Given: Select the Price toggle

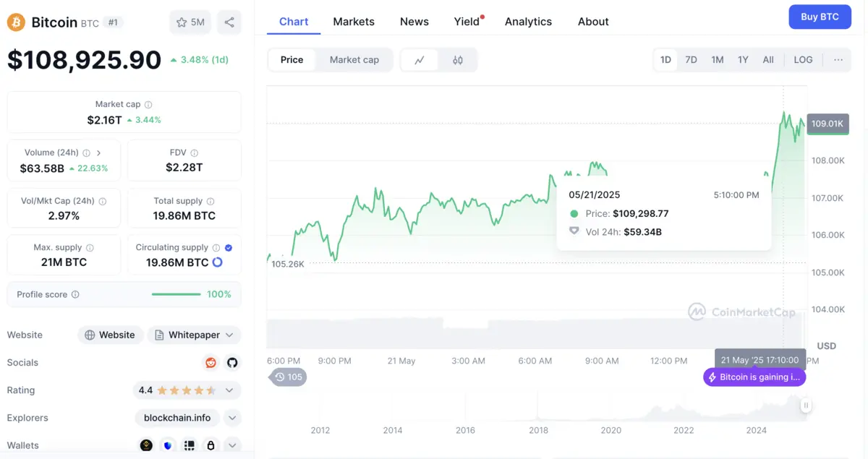Looking at the screenshot, I should point(292,60).
